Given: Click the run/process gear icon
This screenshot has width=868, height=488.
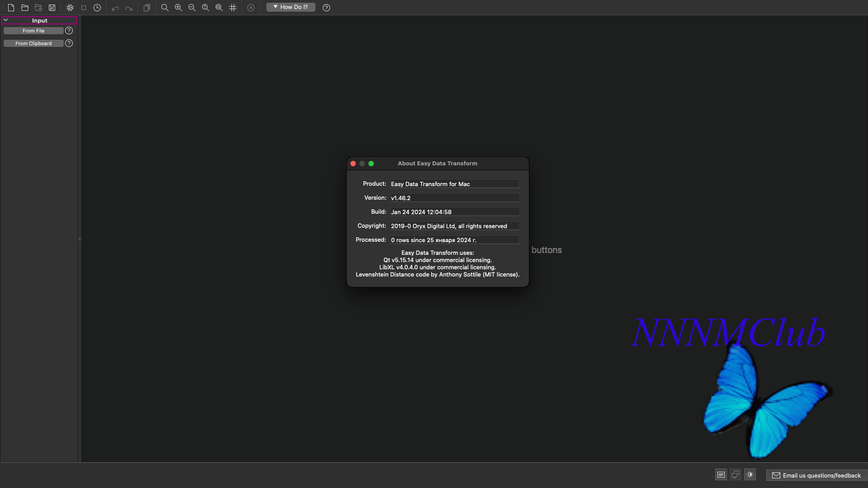Looking at the screenshot, I should (70, 8).
